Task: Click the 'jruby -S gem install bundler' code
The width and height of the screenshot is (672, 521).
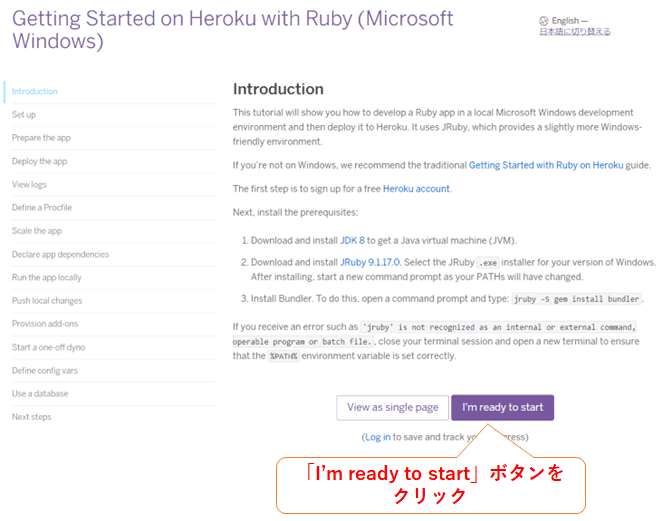Action: [576, 299]
